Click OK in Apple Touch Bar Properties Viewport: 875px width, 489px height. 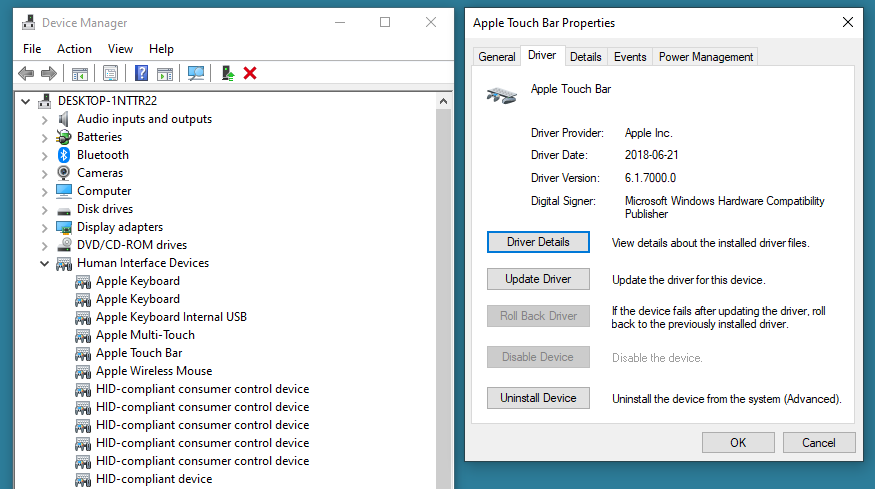click(738, 443)
